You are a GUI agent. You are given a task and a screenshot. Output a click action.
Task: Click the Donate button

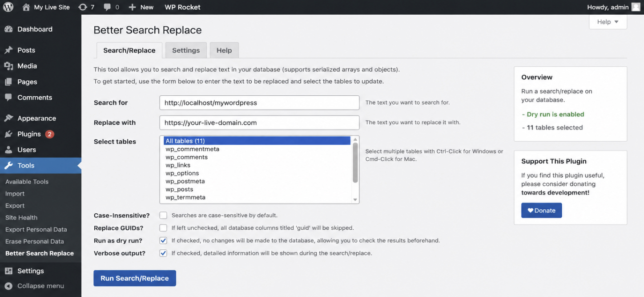(x=542, y=211)
